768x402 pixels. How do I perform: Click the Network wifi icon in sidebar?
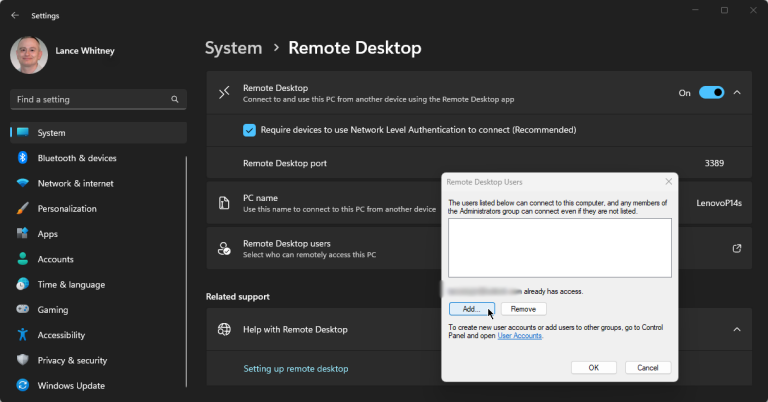tap(23, 183)
